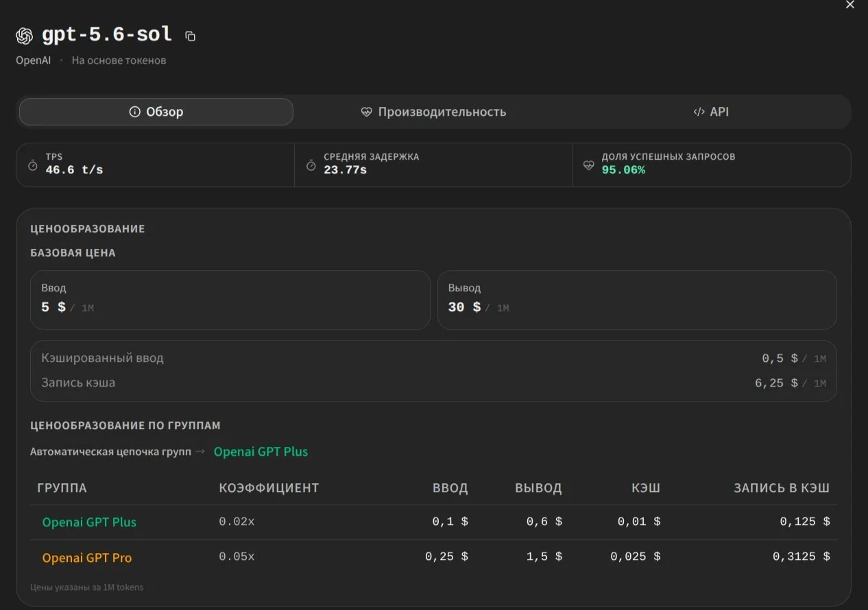Click the ЗАПИСЬ В КЭШ column header

[x=782, y=488]
